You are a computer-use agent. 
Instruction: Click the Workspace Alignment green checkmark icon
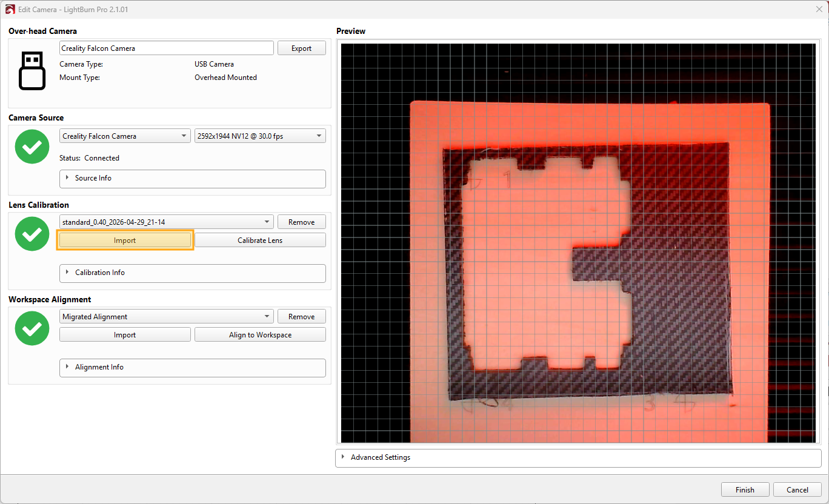(32, 328)
